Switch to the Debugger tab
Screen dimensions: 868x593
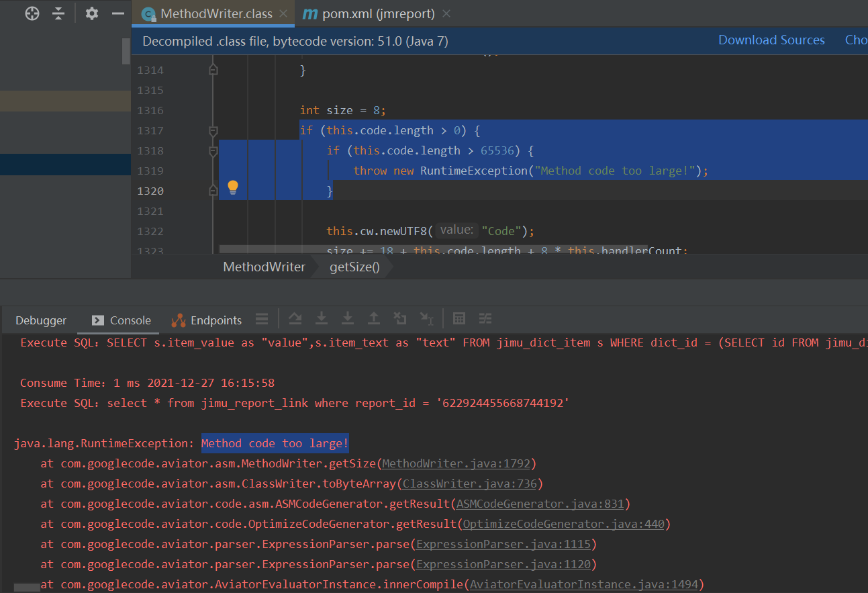coord(40,320)
